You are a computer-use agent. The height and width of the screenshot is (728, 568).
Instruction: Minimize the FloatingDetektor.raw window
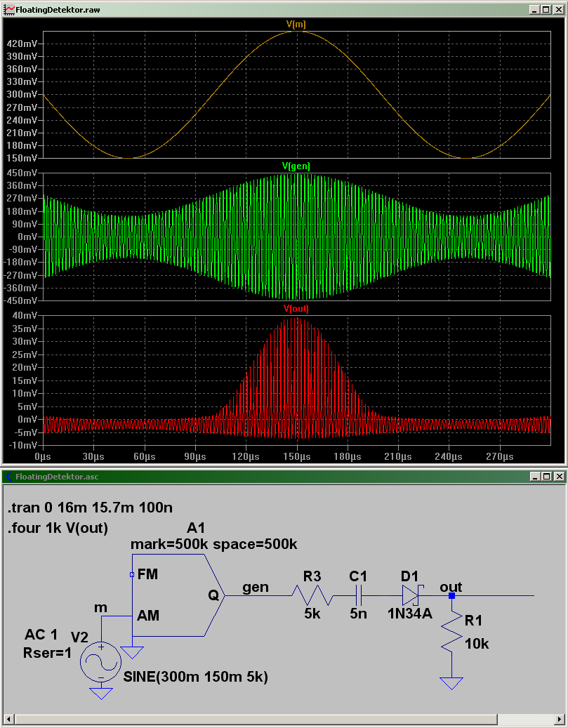click(534, 10)
